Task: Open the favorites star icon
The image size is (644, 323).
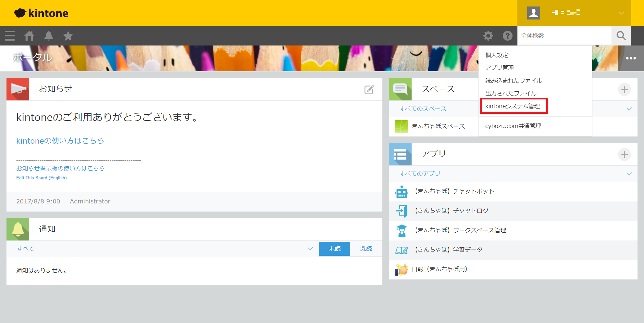Action: pos(68,36)
